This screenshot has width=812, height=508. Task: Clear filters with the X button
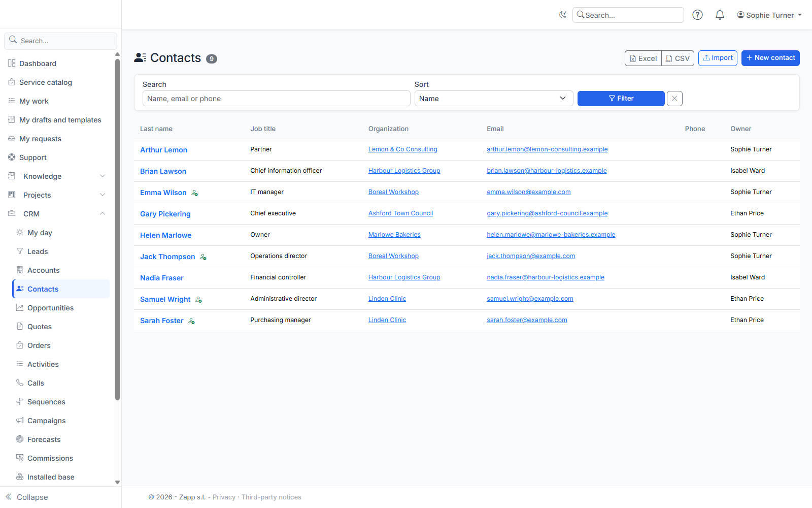[674, 99]
